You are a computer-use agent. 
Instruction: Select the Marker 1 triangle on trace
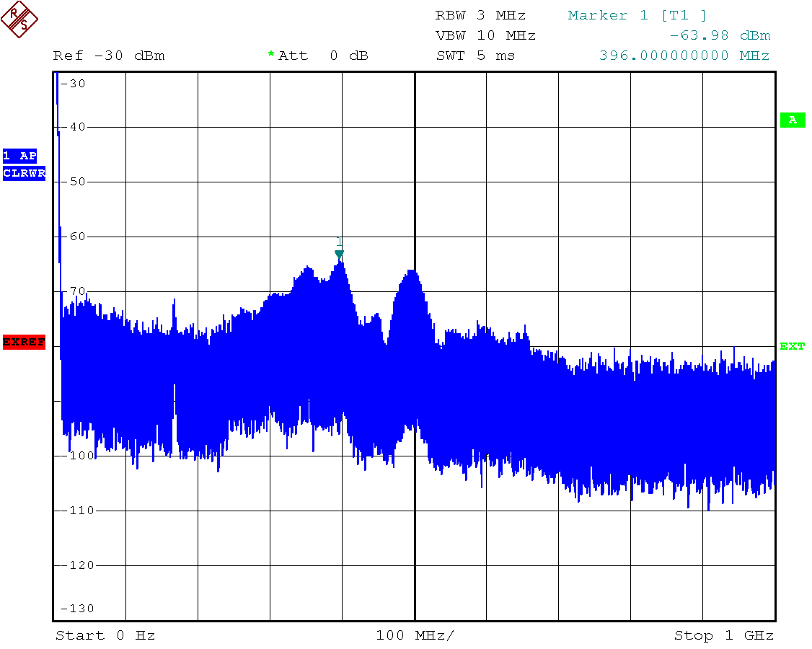pyautogui.click(x=339, y=254)
